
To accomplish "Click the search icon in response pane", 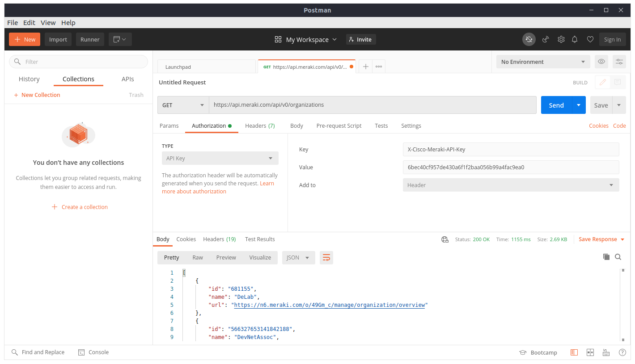I will click(618, 257).
